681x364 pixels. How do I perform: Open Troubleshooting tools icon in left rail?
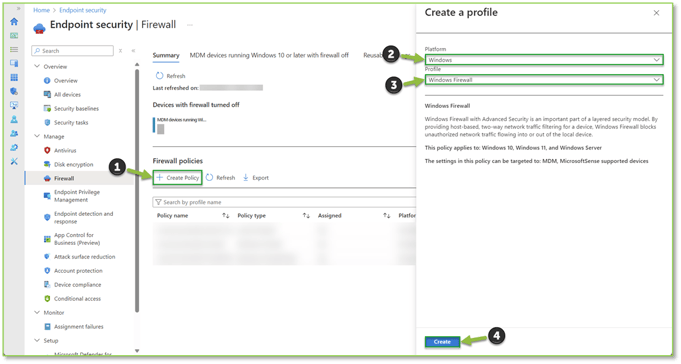click(14, 161)
